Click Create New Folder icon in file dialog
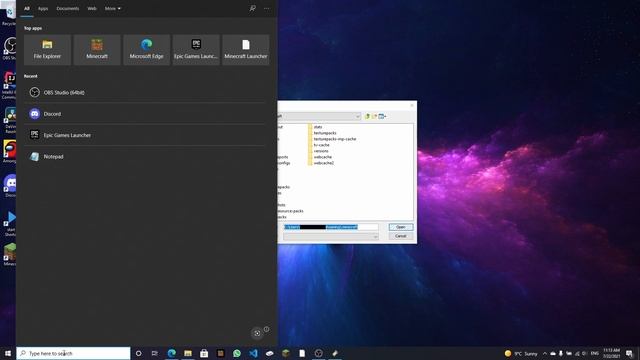The height and width of the screenshot is (360, 640). coord(374,116)
